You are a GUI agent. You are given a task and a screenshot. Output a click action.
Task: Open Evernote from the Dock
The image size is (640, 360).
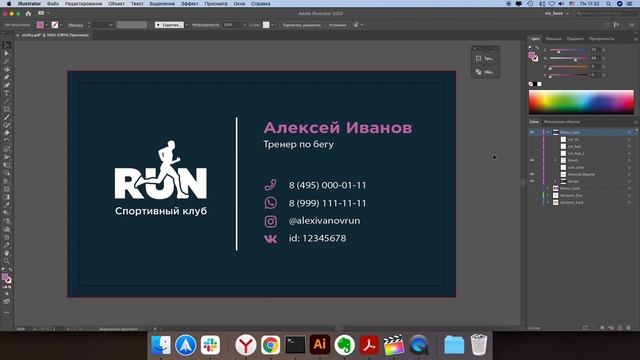tap(344, 345)
